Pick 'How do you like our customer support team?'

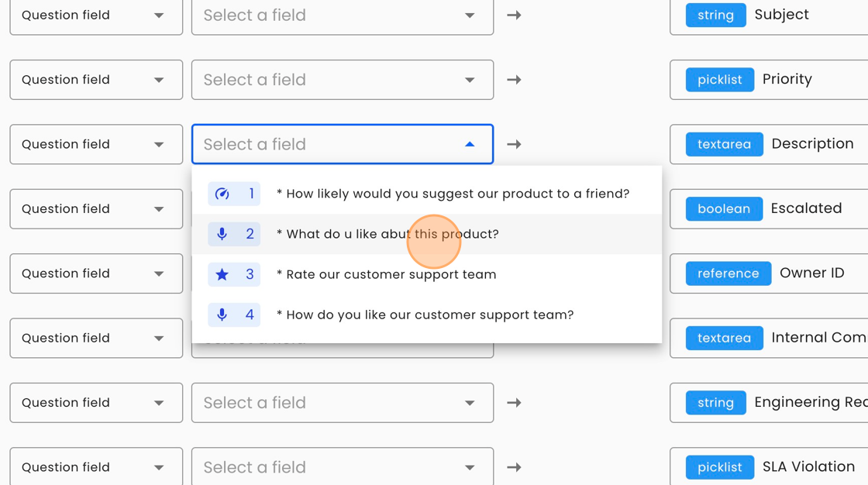click(429, 315)
